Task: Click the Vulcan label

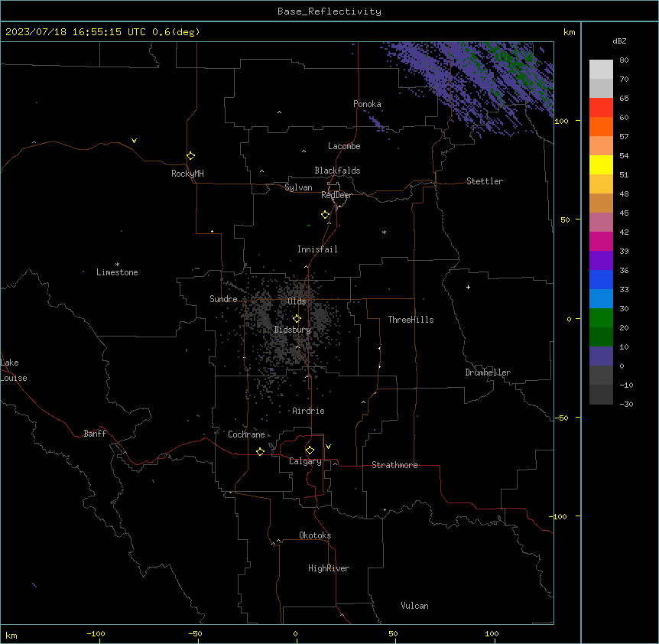Action: pyautogui.click(x=415, y=606)
